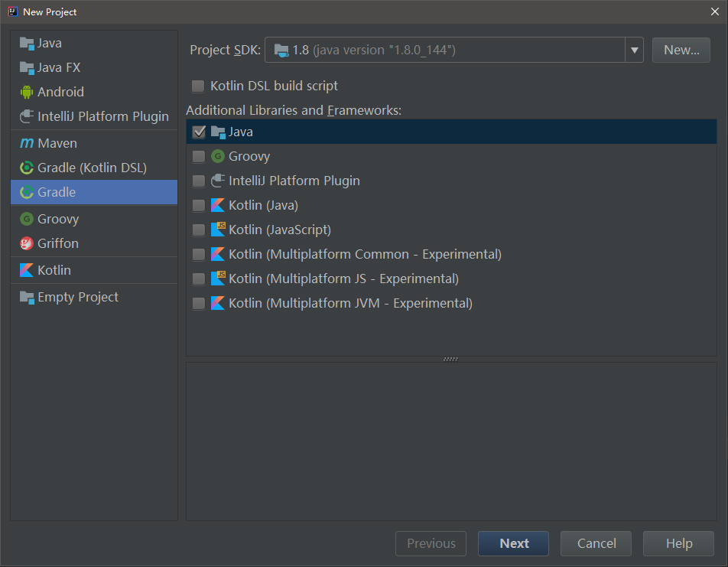
Task: Select the Java project type entry
Action: pyautogui.click(x=50, y=43)
